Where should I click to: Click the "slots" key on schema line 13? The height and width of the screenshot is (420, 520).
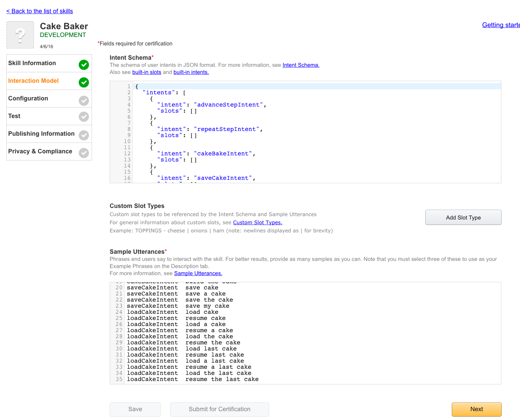tap(170, 160)
